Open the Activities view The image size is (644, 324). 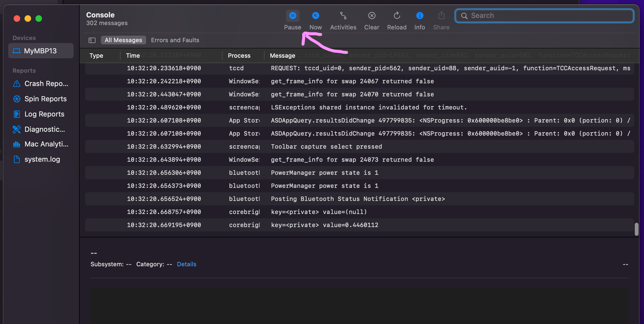[343, 16]
